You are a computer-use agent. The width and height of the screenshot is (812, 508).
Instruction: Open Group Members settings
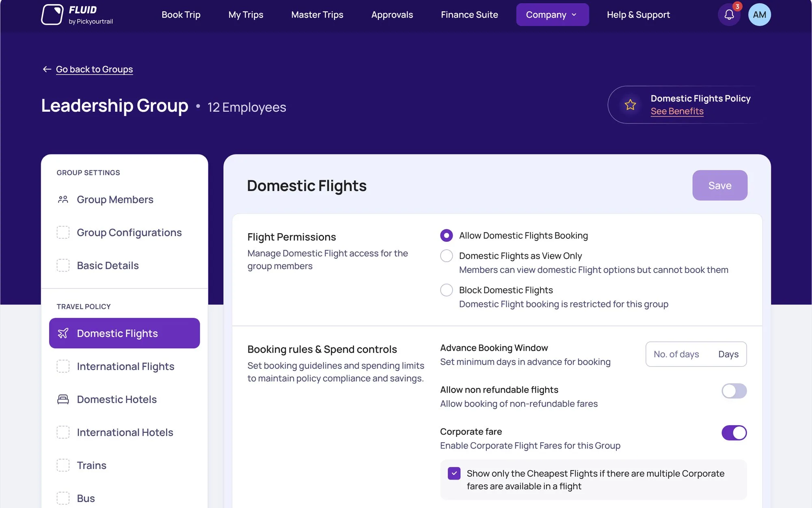124,200
